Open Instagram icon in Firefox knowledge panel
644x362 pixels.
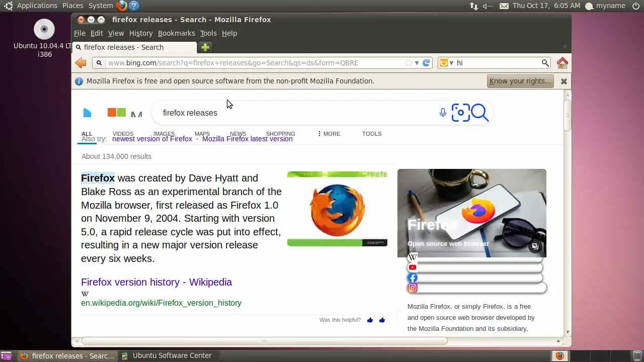[x=413, y=288]
